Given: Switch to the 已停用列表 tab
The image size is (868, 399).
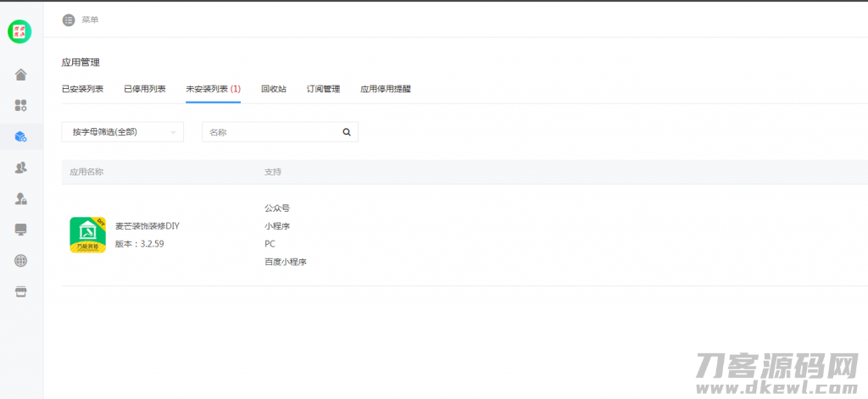Looking at the screenshot, I should pyautogui.click(x=145, y=89).
